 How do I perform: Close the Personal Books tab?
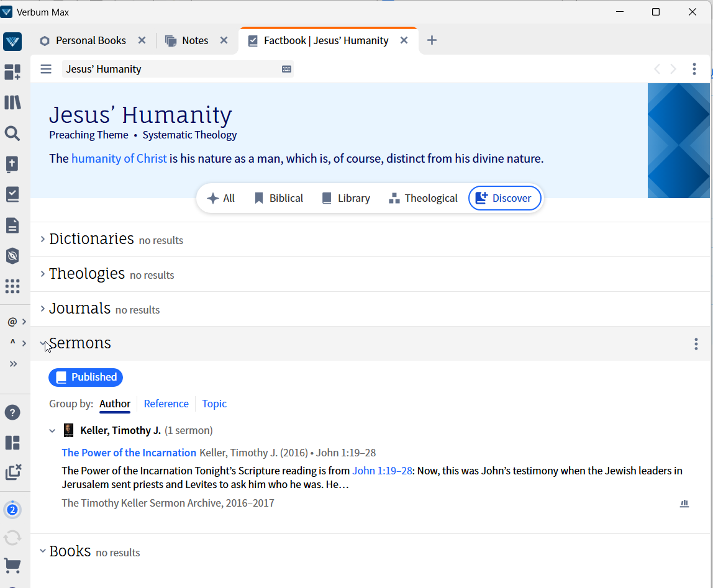pos(142,40)
